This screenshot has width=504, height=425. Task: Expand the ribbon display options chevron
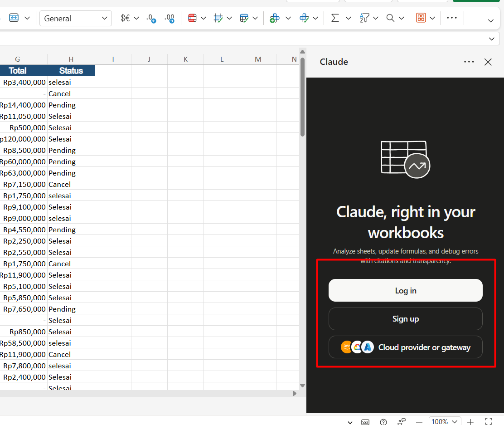(x=490, y=21)
